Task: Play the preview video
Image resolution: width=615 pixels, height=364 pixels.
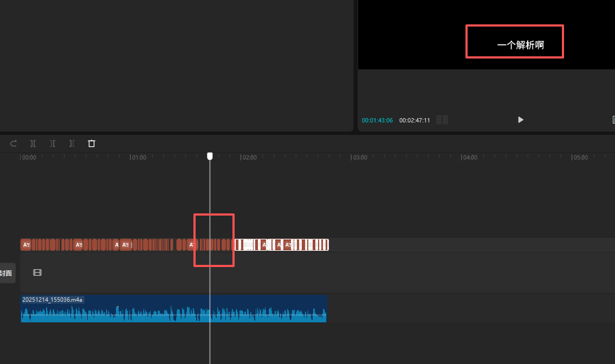Action: click(x=521, y=120)
